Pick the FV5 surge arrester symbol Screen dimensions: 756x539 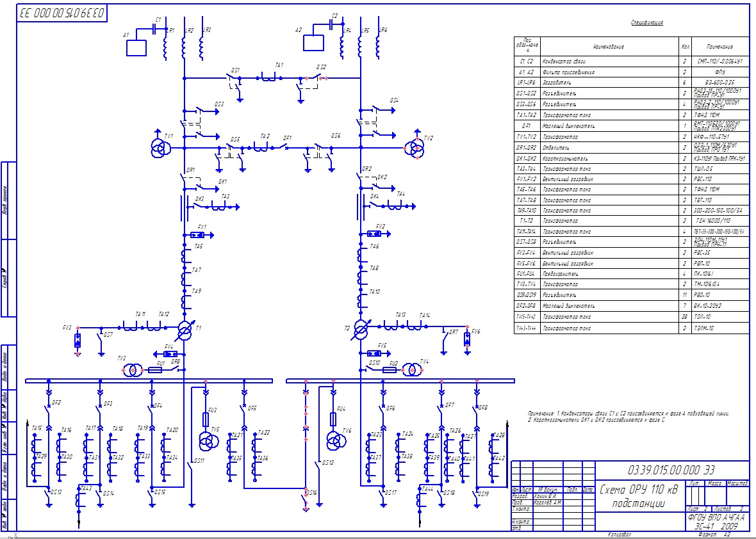point(375,353)
